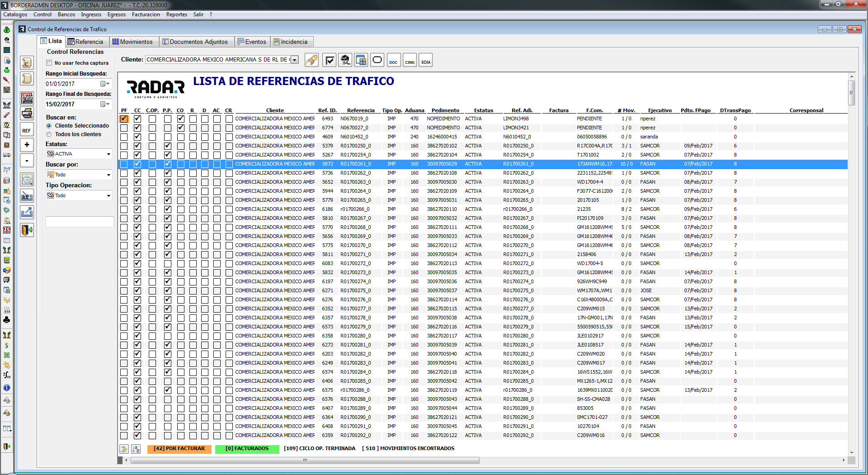868x475 pixels.
Task: Toggle P.P. checkbox for reference R01700272_0
Action: click(168, 263)
